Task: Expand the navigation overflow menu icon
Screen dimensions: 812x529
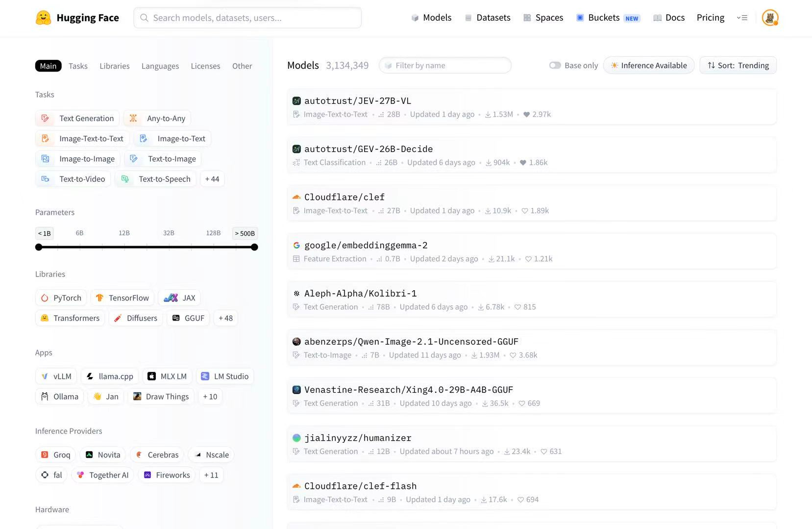Action: (742, 18)
